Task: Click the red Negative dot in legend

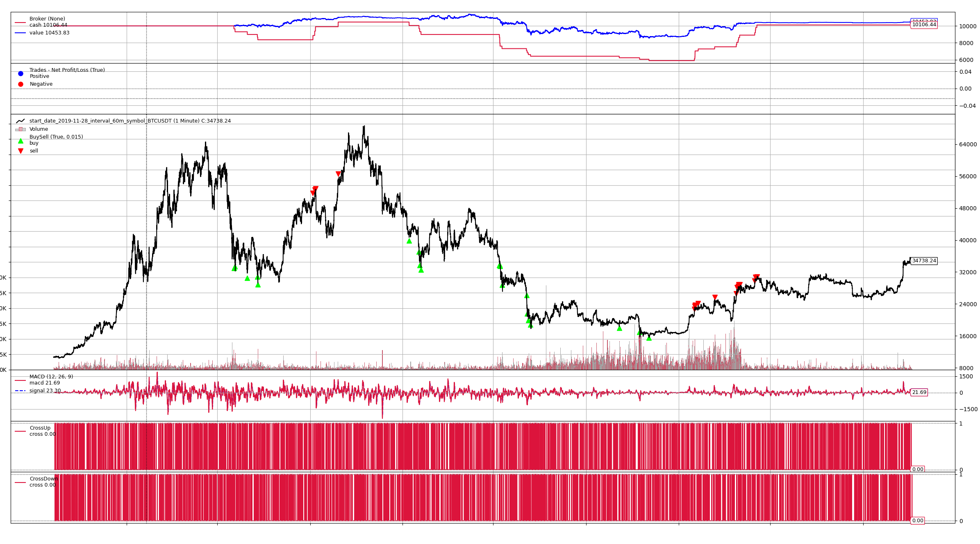Action: (20, 84)
